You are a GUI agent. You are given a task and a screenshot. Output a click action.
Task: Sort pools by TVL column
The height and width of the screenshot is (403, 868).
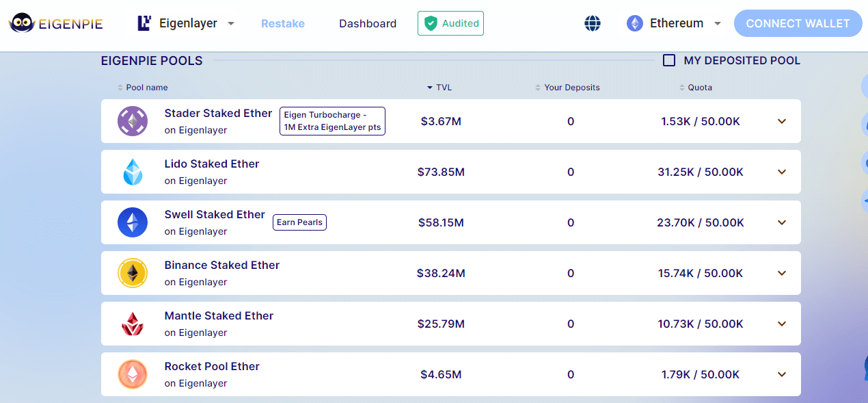pyautogui.click(x=439, y=88)
